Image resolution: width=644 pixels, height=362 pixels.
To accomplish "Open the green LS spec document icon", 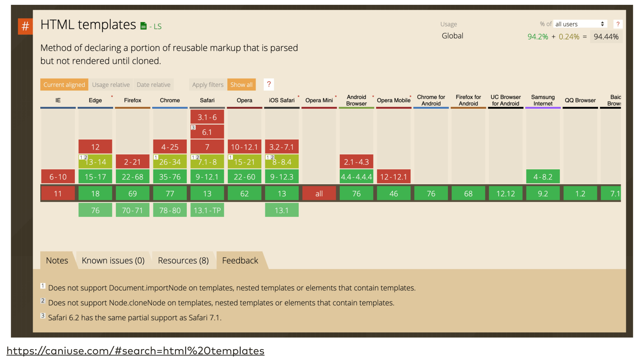I will (x=143, y=26).
